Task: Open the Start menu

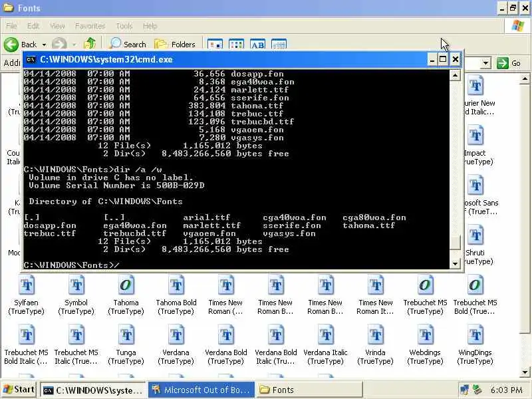Action: (x=19, y=390)
